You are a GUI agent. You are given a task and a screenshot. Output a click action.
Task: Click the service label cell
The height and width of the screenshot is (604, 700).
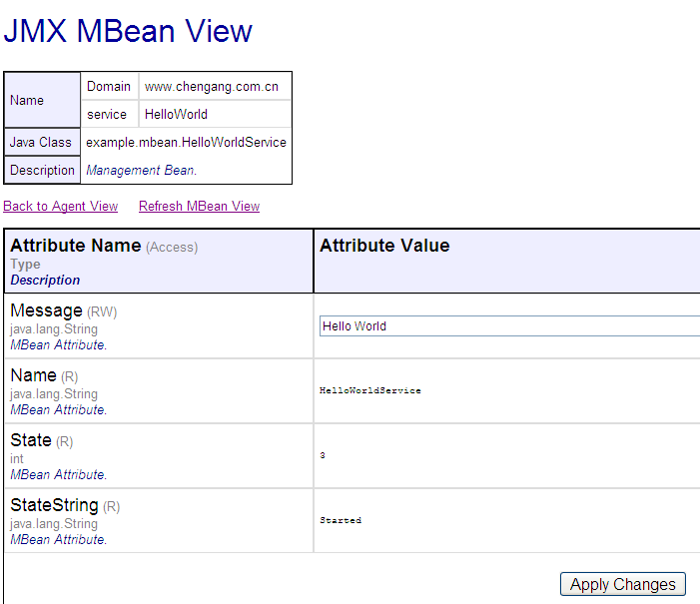click(109, 114)
